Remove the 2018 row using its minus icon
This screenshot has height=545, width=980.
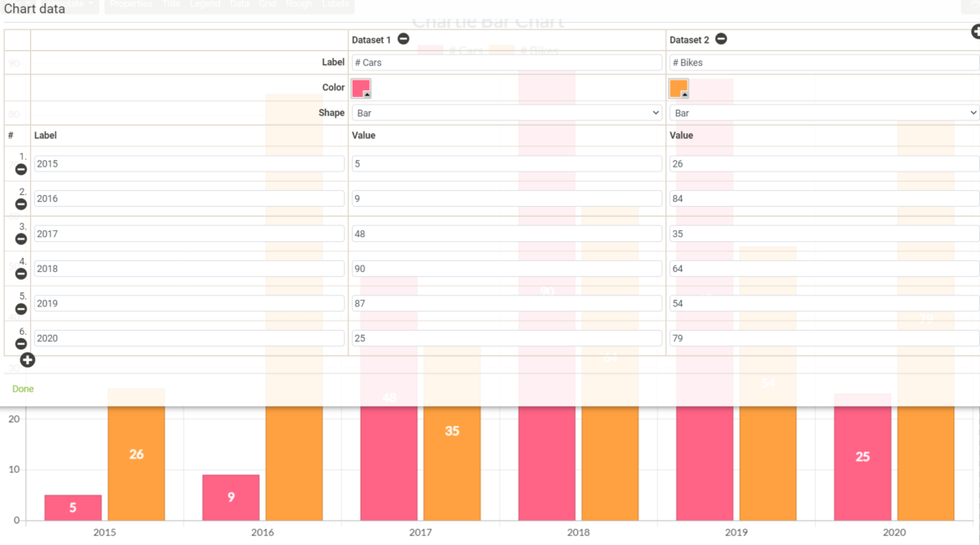coord(20,274)
